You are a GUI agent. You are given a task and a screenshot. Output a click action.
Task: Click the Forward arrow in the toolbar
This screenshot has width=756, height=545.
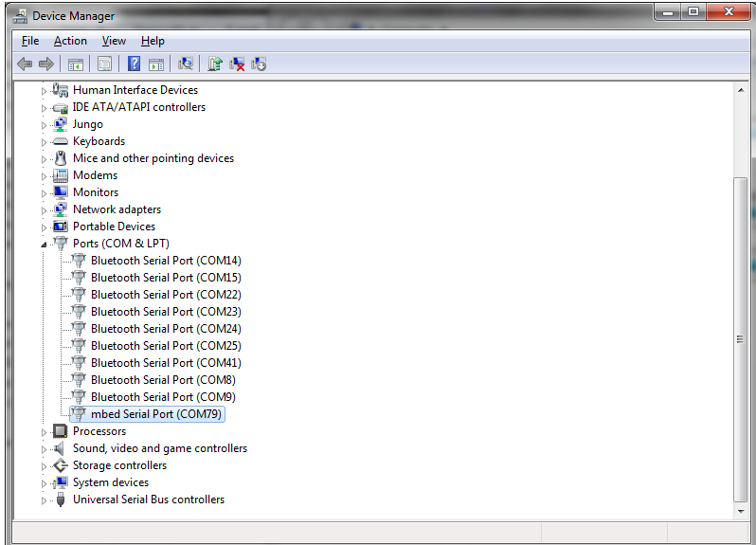(x=45, y=64)
